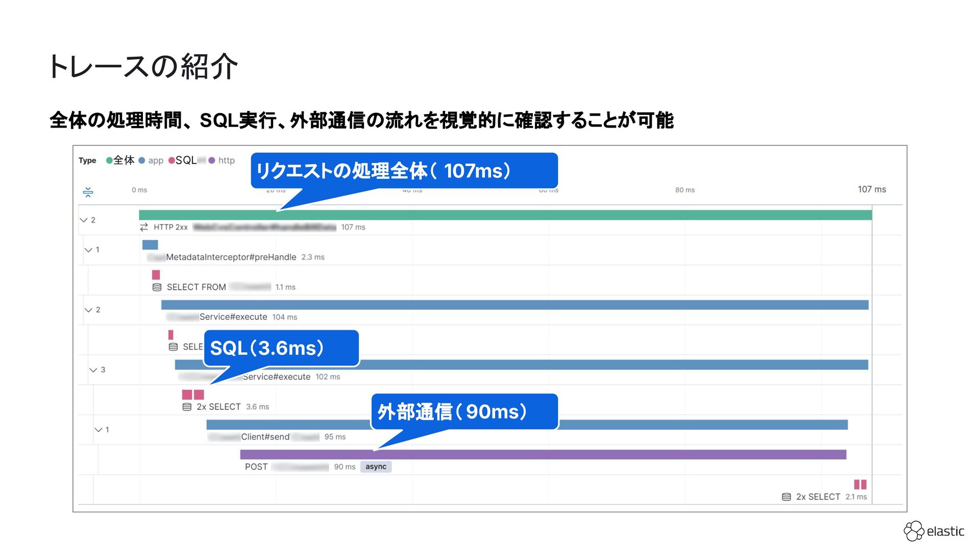Select the purple POST span bar
The width and height of the screenshot is (980, 551).
[612, 454]
